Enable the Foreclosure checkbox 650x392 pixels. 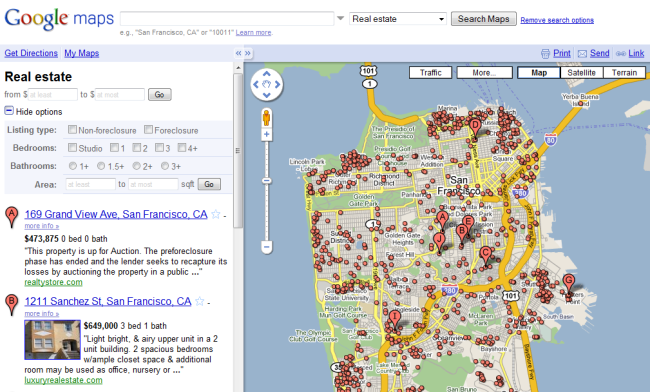[148, 130]
